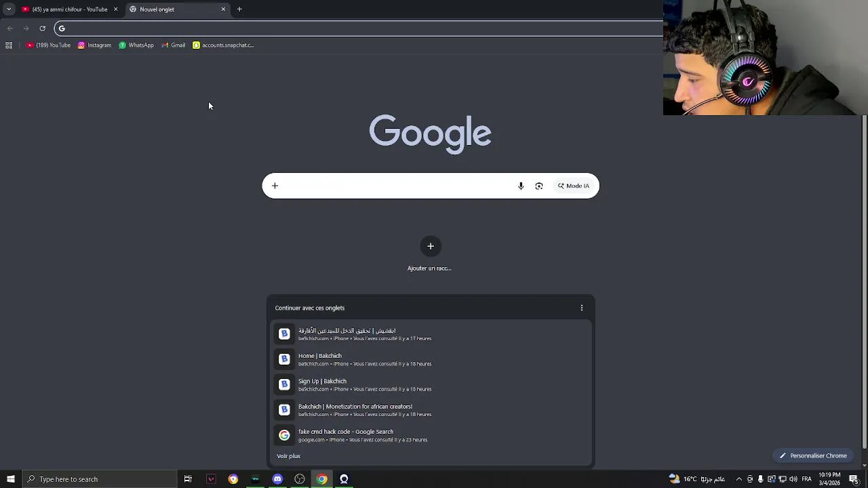868x488 pixels.
Task: Reload the current page
Action: pyautogui.click(x=42, y=28)
